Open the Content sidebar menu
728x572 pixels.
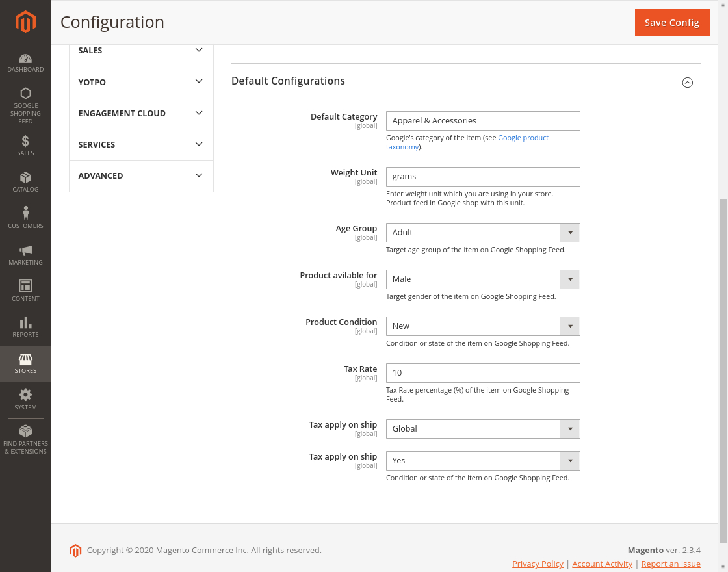coord(25,291)
